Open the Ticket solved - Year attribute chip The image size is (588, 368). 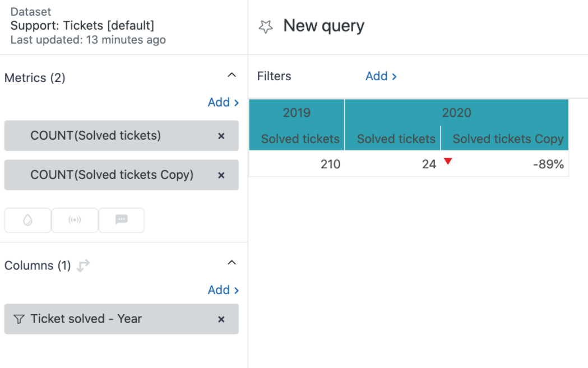tap(86, 319)
